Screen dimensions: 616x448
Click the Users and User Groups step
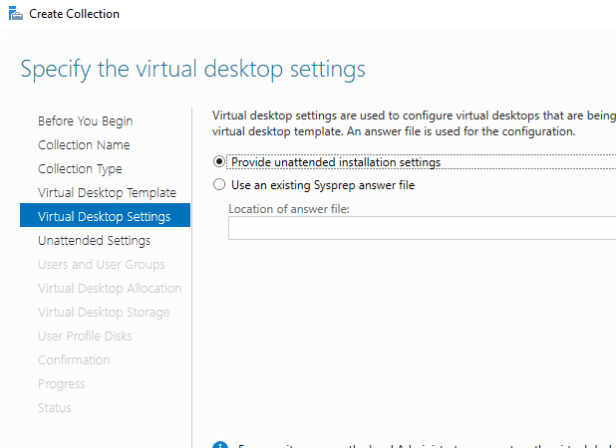coord(101,265)
